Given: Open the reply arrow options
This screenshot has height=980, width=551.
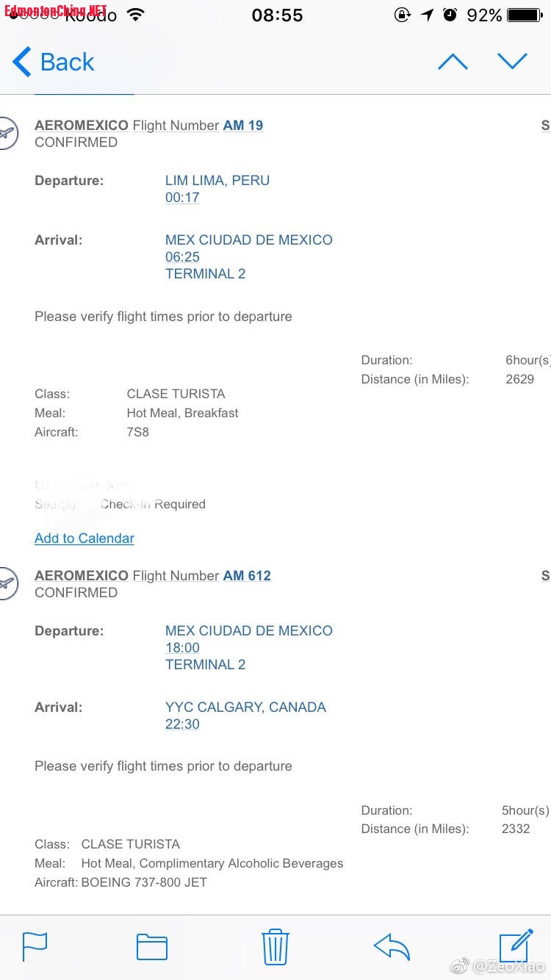Looking at the screenshot, I should pos(392,946).
